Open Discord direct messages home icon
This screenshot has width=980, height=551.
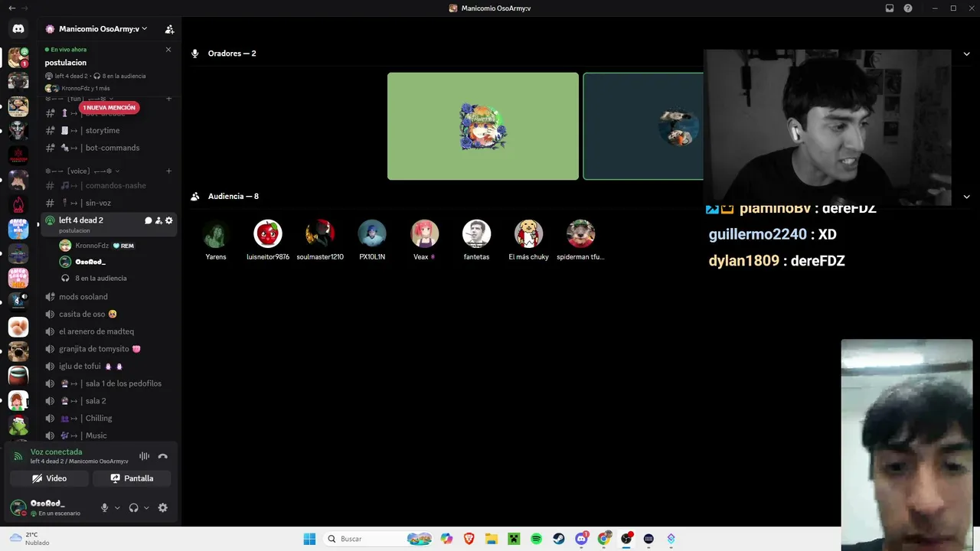pyautogui.click(x=18, y=29)
